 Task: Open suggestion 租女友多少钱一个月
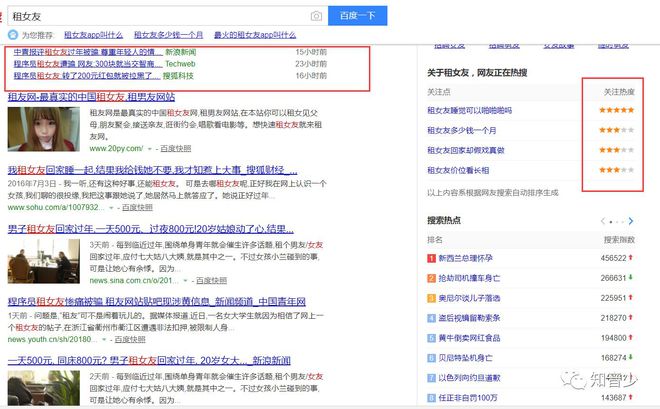pyautogui.click(x=168, y=35)
